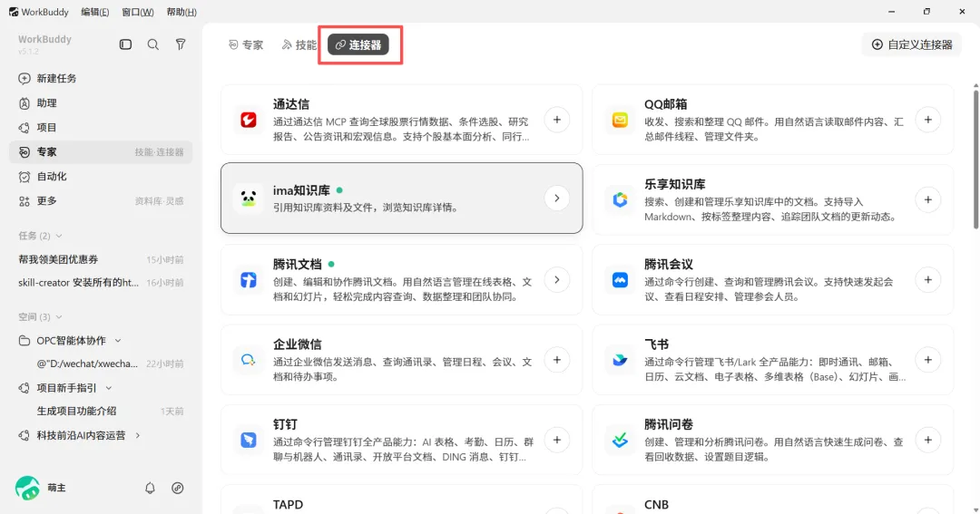Viewport: 980px width, 514px height.
Task: Click the 通达信 card title
Action: coord(291,104)
